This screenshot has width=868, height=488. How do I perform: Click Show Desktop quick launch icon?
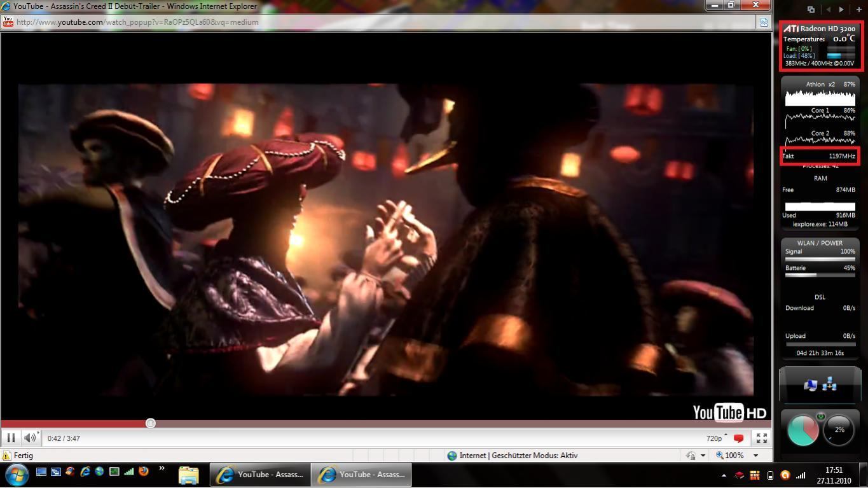[x=41, y=471]
